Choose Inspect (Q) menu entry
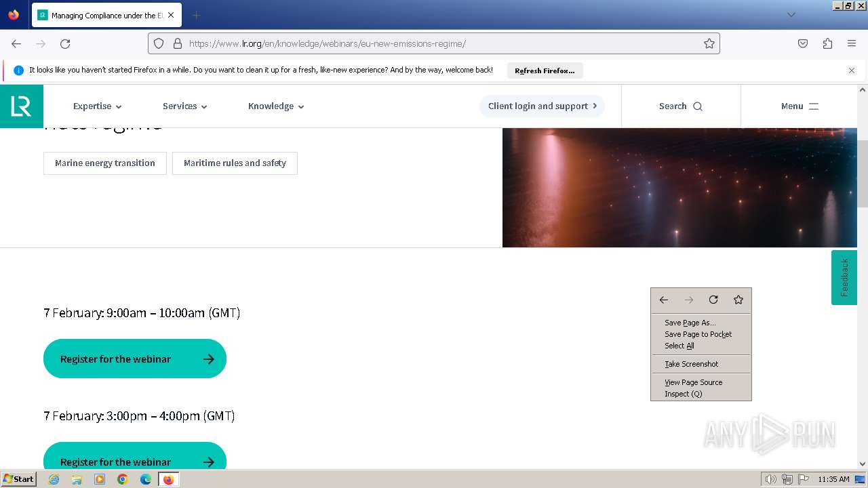The height and width of the screenshot is (488, 868). coord(701,394)
